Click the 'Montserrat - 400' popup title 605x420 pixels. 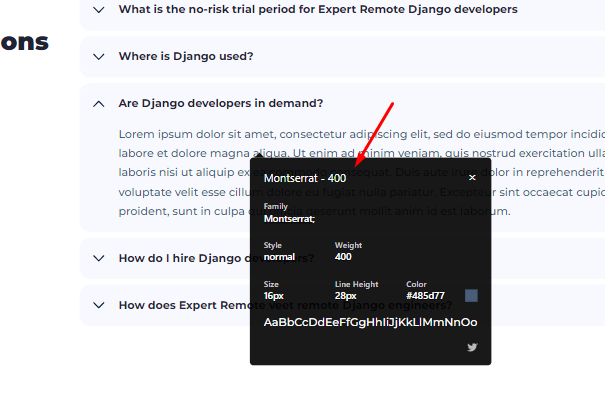[x=305, y=178]
